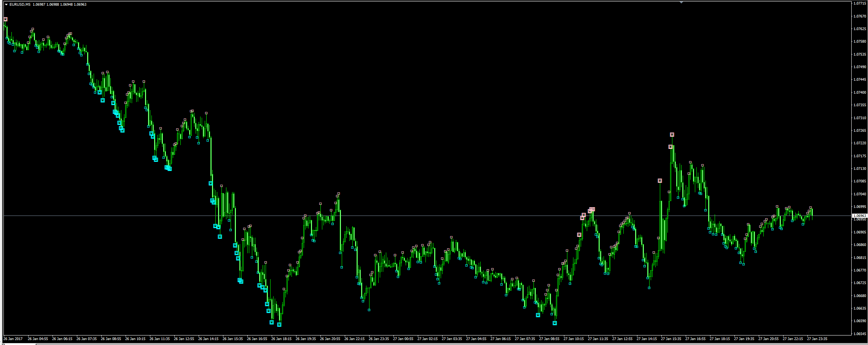This screenshot has height=345, width=868.
Task: Click the price axis label 1.07535
Action: [x=860, y=54]
